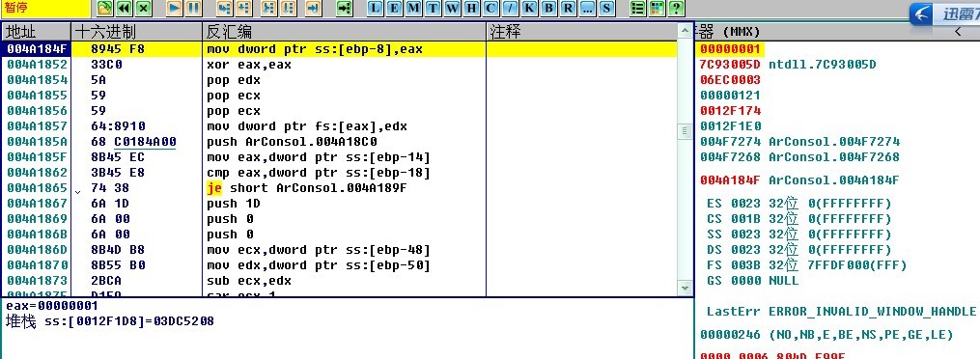Open Windows list with W button

tap(452, 8)
